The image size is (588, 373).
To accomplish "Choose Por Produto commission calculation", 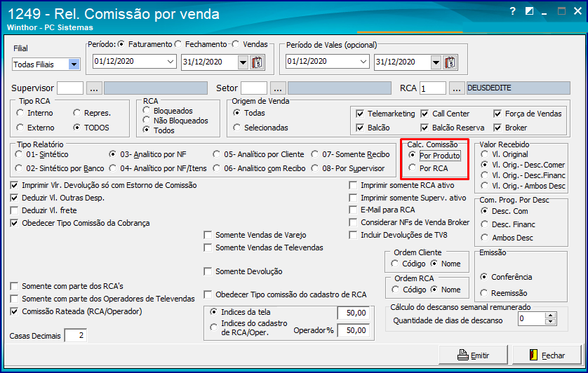I will (x=412, y=155).
